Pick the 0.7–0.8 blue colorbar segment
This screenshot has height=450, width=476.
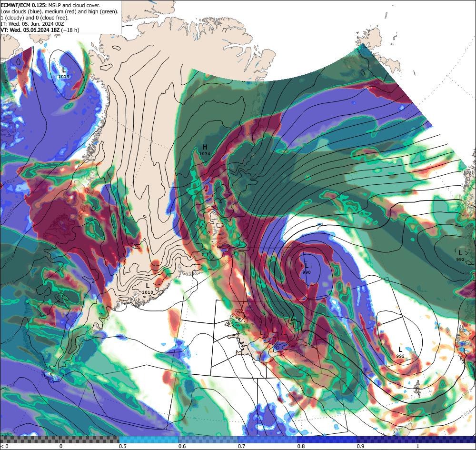[x=267, y=439]
